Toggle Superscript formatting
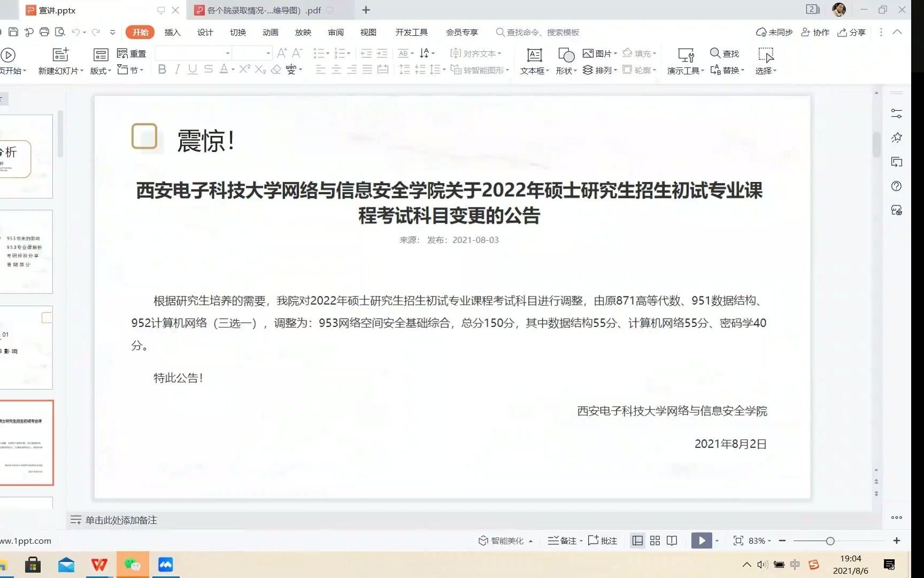The image size is (924, 578). pos(244,69)
